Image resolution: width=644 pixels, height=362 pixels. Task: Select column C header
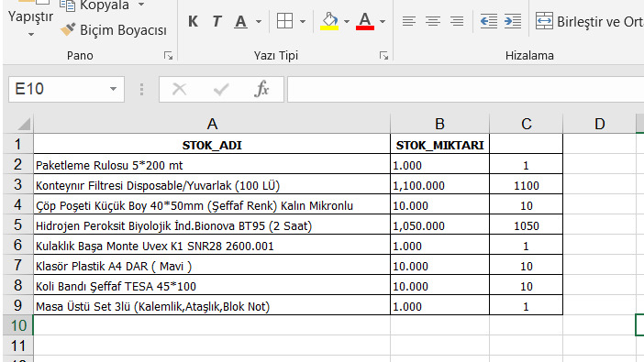[x=527, y=124]
